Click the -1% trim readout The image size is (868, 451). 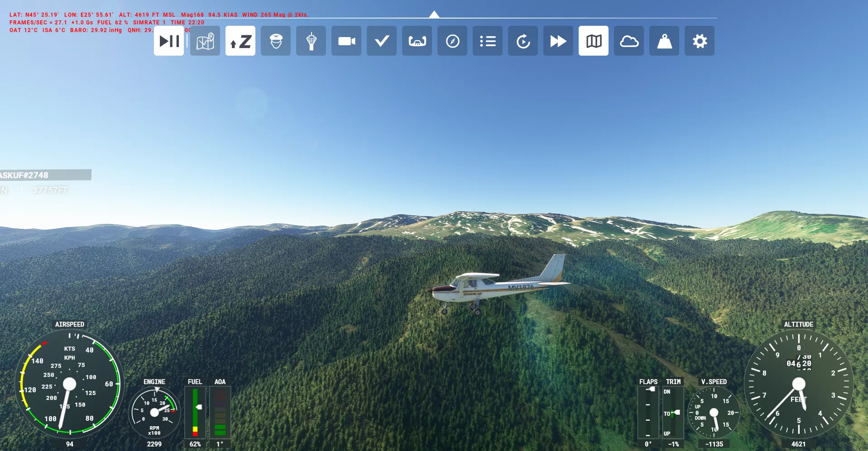[x=673, y=444]
